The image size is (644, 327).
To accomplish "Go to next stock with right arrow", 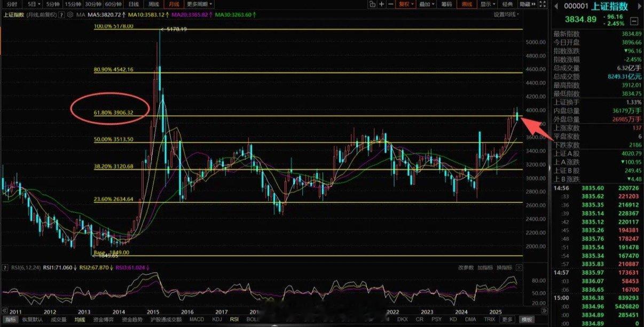I will click(640, 6).
